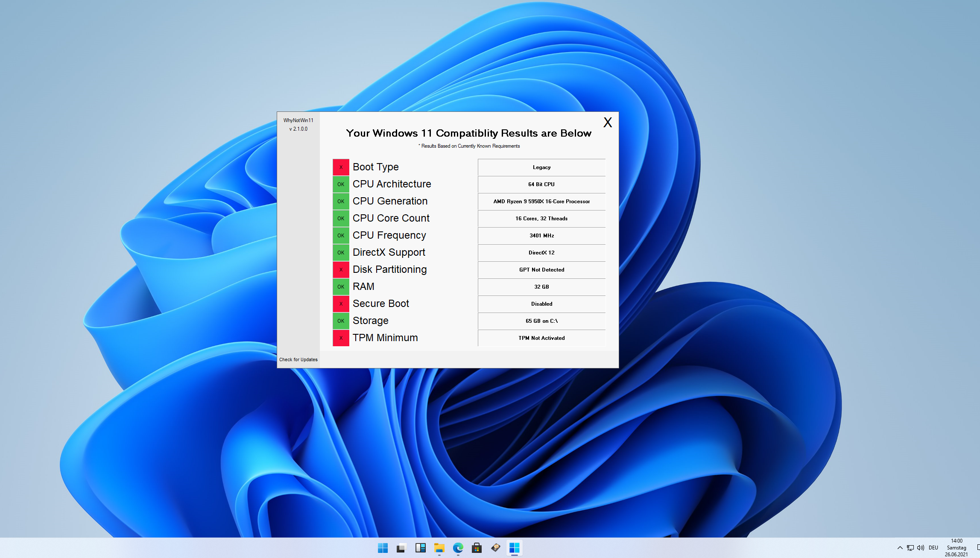Click the GPT Not Detected result box
Image resolution: width=980 pixels, height=558 pixels.
(541, 269)
